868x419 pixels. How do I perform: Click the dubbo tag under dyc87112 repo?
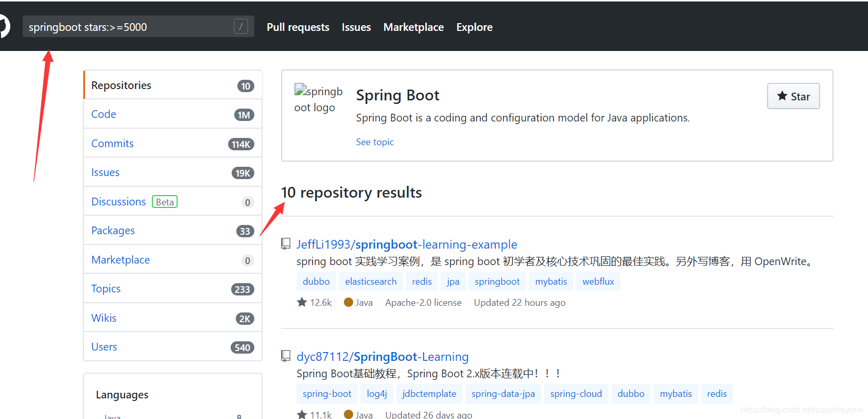point(631,394)
